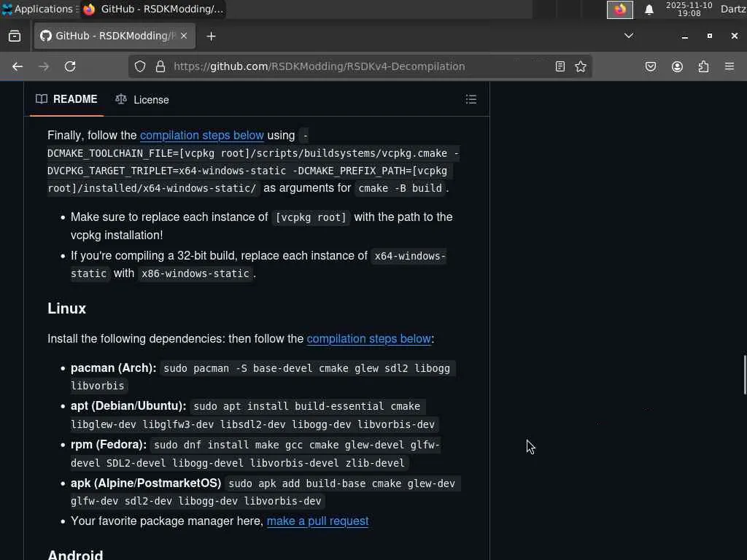The width and height of the screenshot is (747, 560).
Task: Click the rpm (Fedora) label
Action: pyautogui.click(x=109, y=444)
